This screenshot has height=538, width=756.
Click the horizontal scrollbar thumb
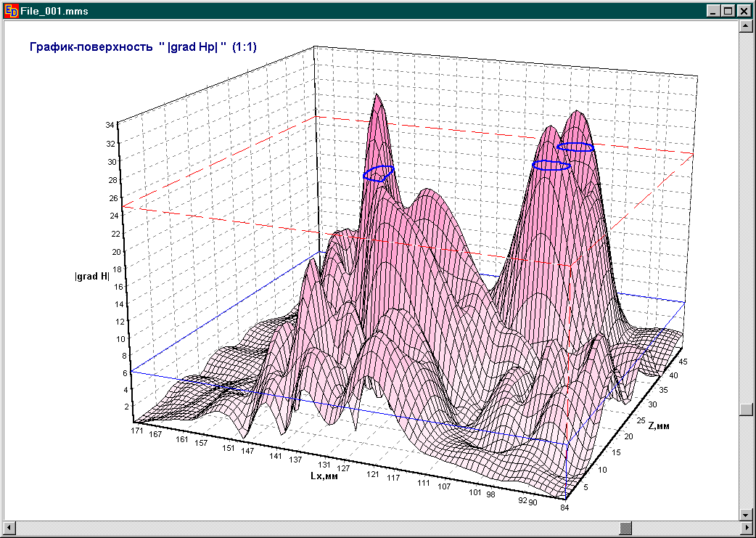point(625,527)
